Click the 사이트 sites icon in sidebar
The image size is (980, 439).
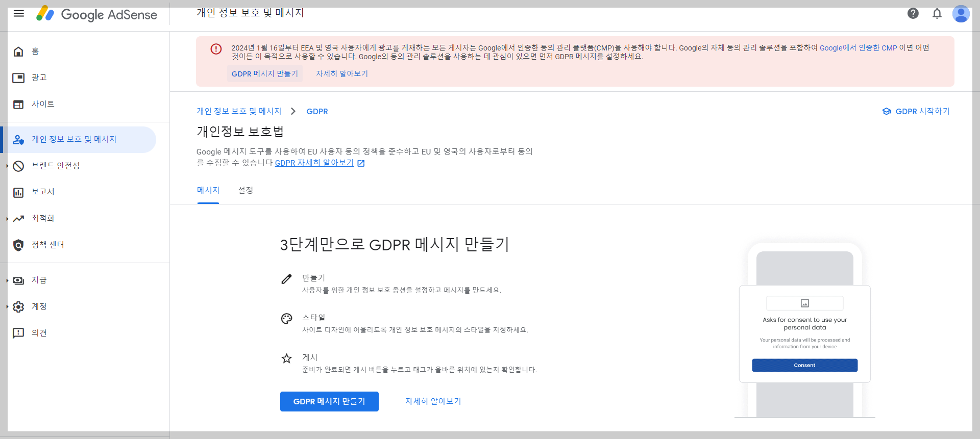pos(18,105)
